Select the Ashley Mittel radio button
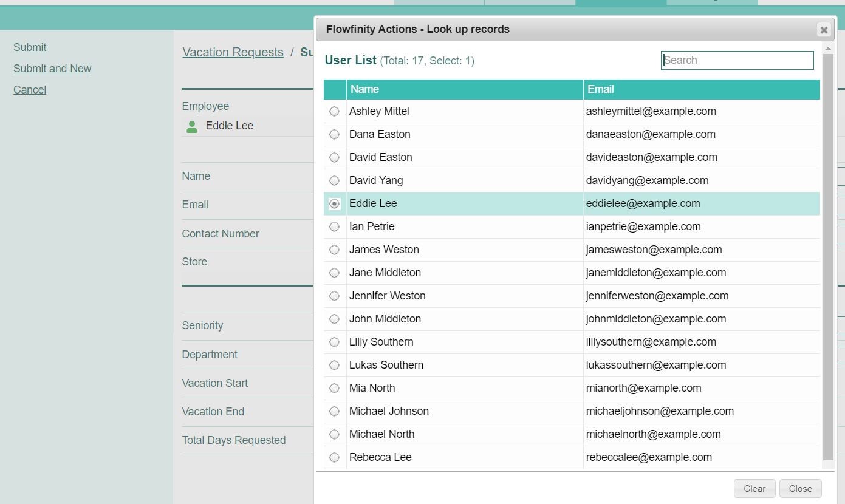This screenshot has height=504, width=845. pos(334,111)
